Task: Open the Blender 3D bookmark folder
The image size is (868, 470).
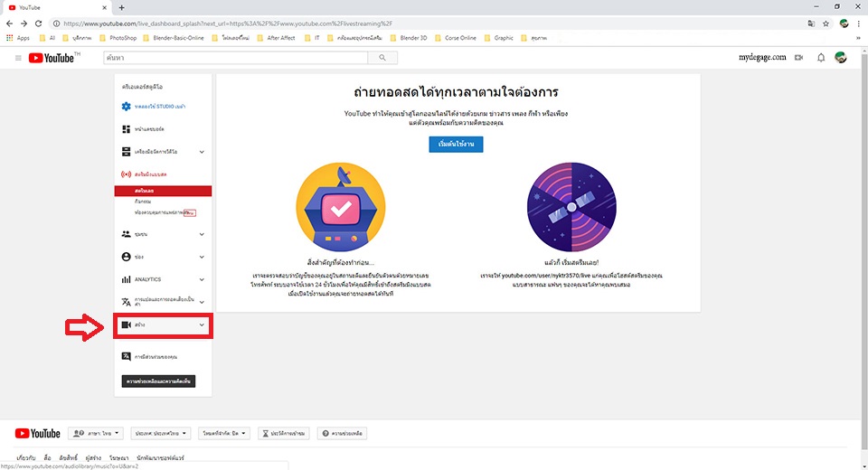Action: point(409,38)
